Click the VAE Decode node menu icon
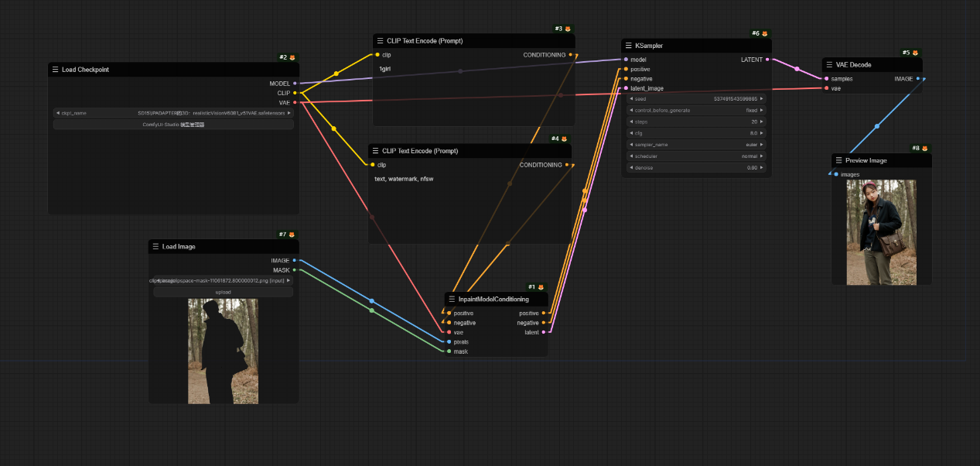This screenshot has width=980, height=466. 829,65
